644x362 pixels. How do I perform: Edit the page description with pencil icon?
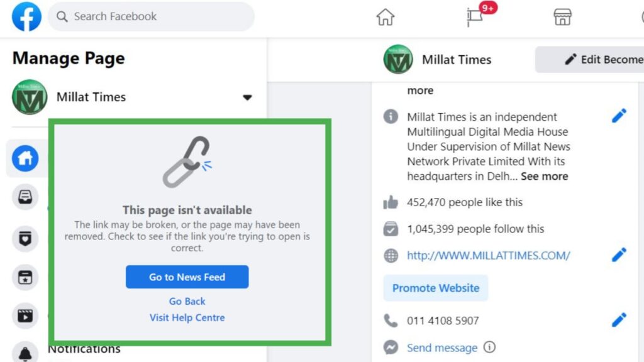pos(619,116)
